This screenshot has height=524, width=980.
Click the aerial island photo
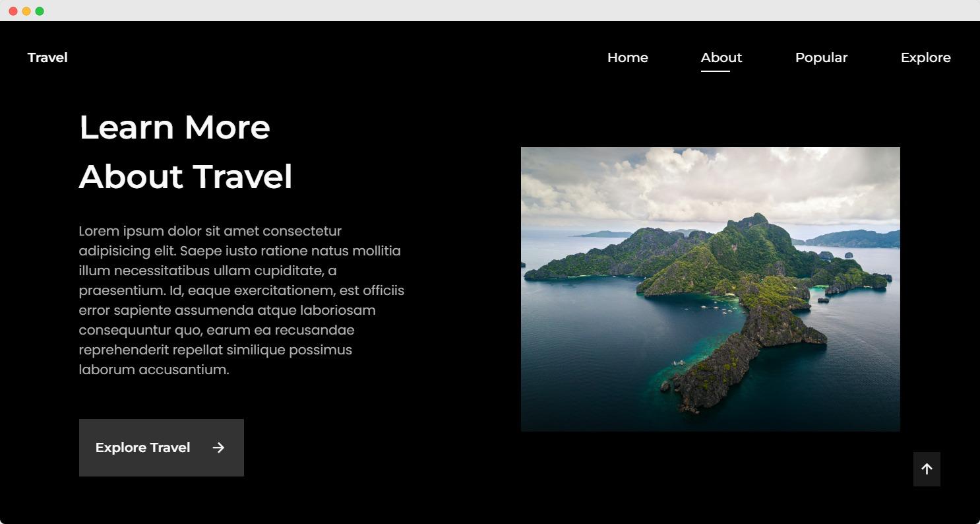pyautogui.click(x=710, y=289)
